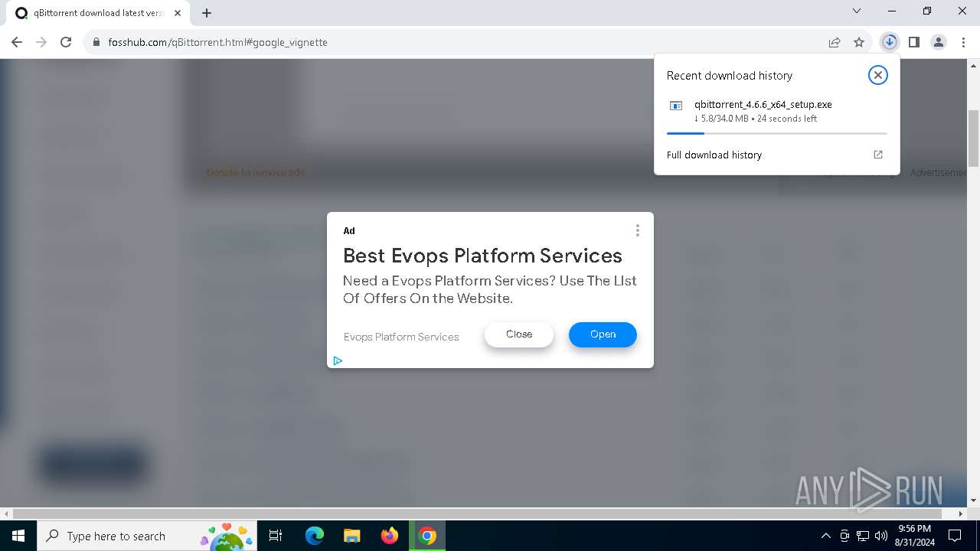Click qbittorrent_4.6.6_x64_setup.exe file name
The image size is (980, 551).
click(763, 104)
